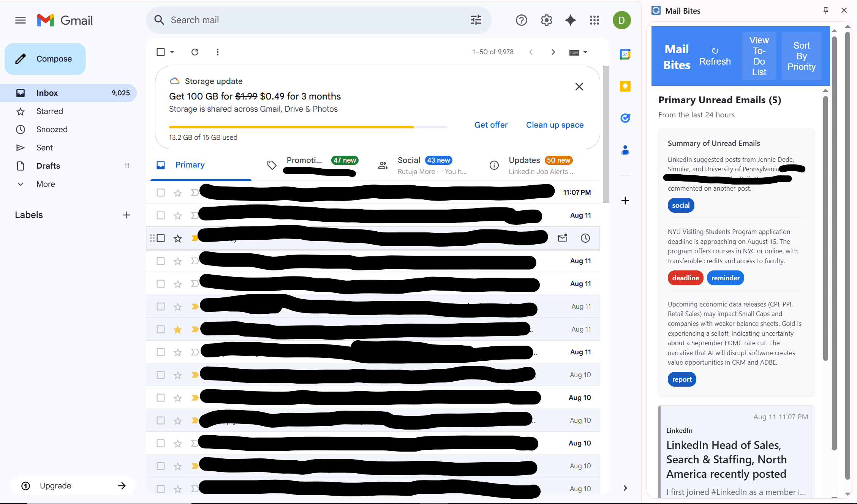Open the selection dropdown arrow beside select-all
This screenshot has width=857, height=504.
[172, 52]
